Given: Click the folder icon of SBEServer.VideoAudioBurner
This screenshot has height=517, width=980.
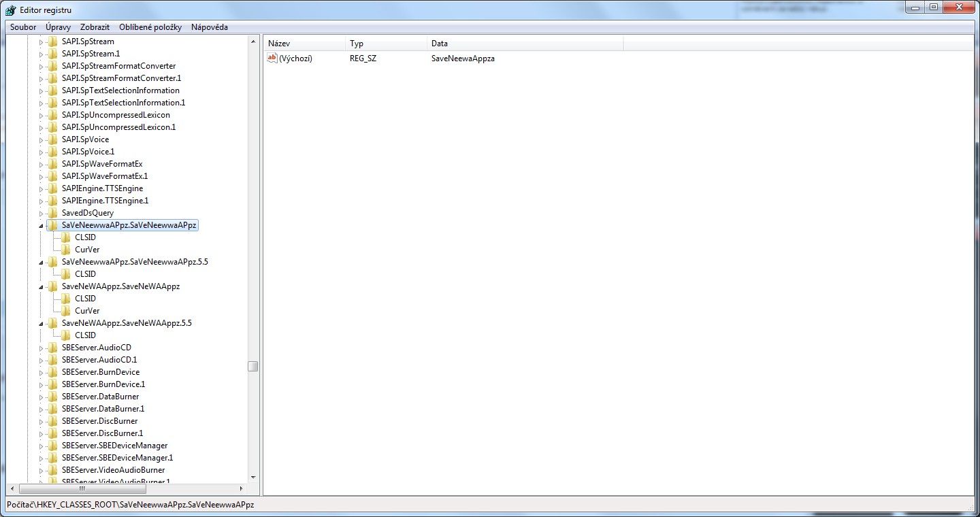Looking at the screenshot, I should pyautogui.click(x=52, y=470).
